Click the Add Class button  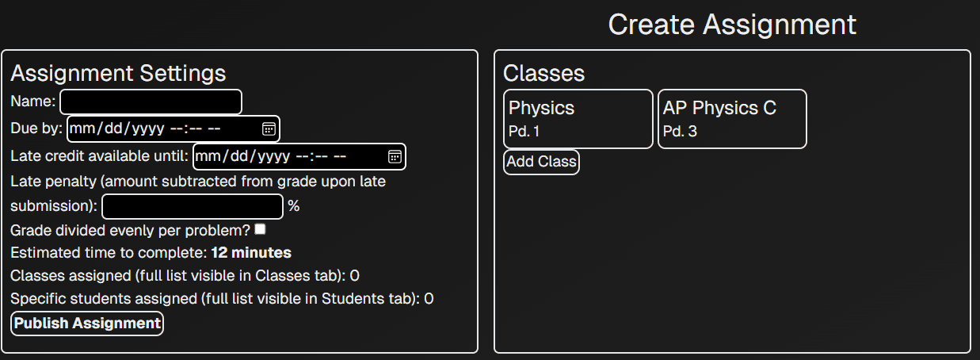[541, 162]
